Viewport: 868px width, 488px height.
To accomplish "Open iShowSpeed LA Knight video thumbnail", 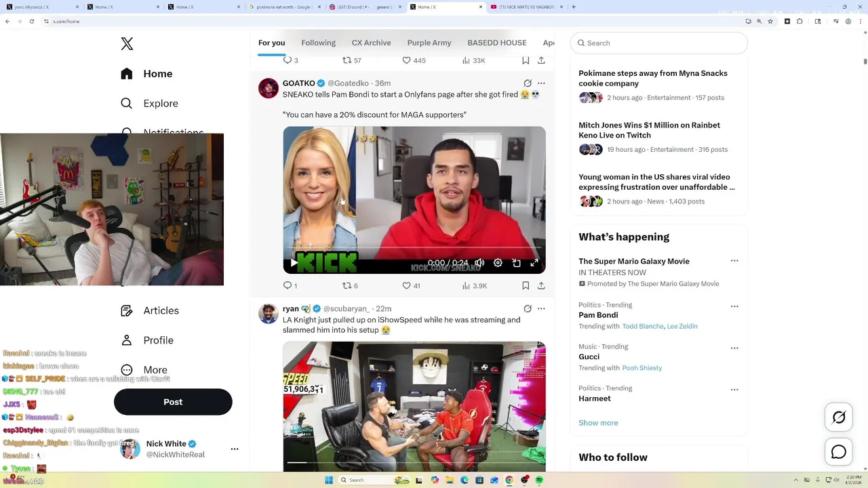I will tap(414, 406).
